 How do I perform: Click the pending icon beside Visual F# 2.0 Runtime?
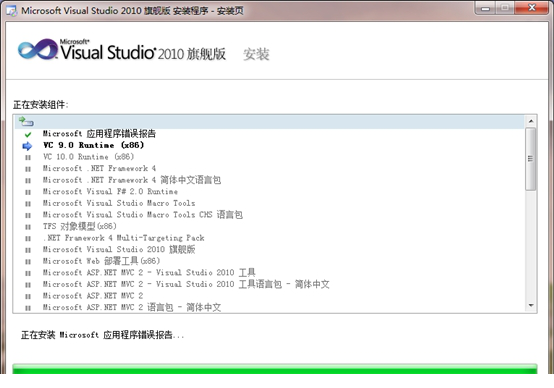point(28,192)
